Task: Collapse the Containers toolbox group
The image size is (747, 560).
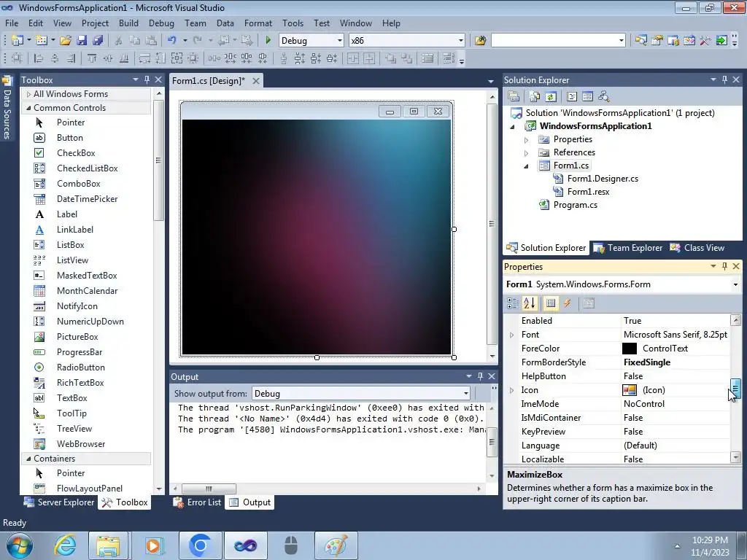Action: tap(28, 459)
